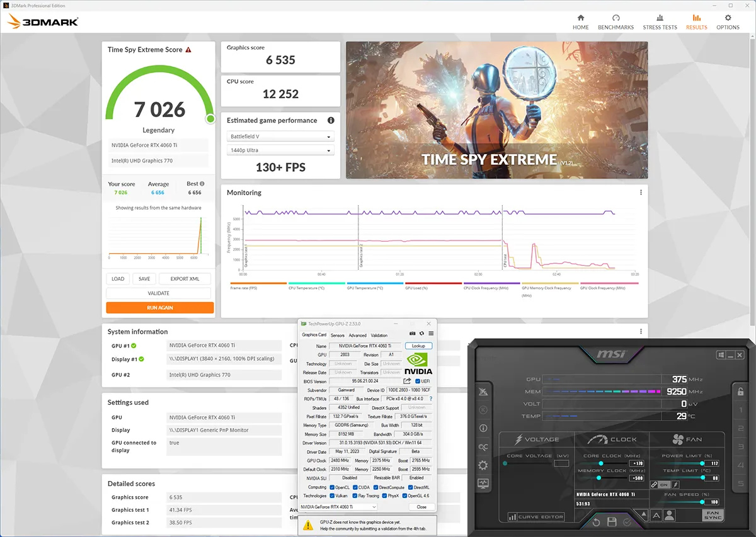The height and width of the screenshot is (537, 756).
Task: Go to BENCHMARKS in 3DMark
Action: tap(616, 22)
